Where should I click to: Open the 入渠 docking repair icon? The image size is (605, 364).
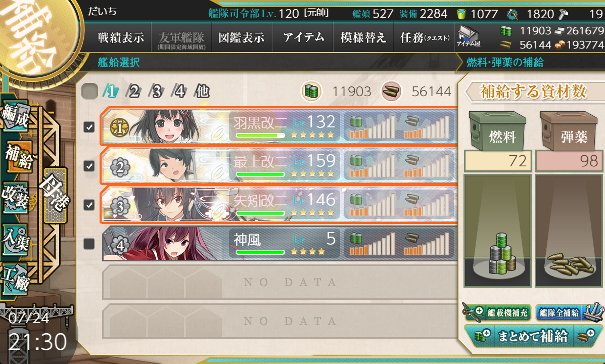16,239
